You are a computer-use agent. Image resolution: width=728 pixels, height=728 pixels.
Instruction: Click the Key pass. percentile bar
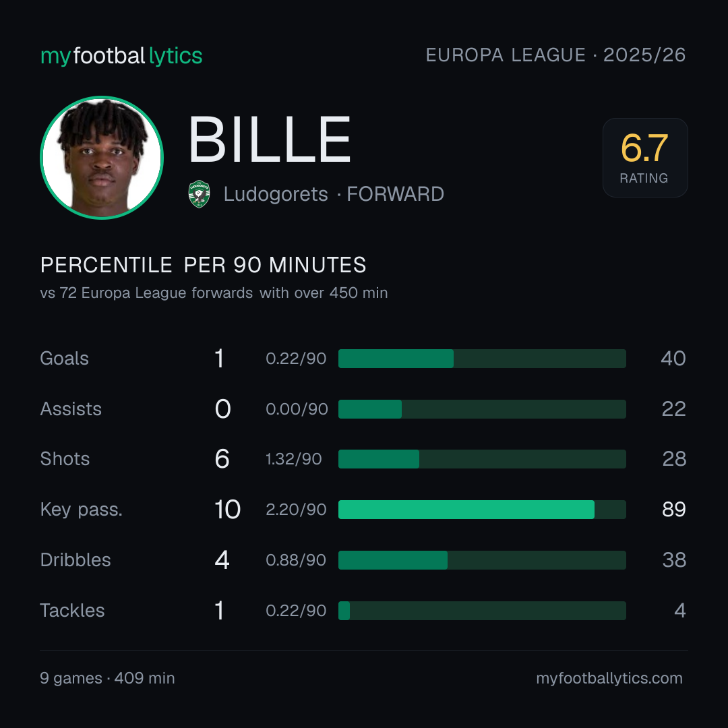pyautogui.click(x=482, y=510)
